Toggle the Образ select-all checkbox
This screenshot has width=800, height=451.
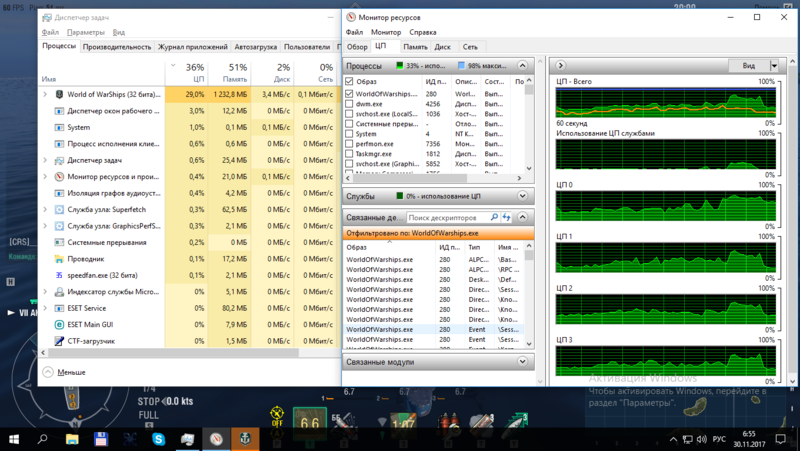point(349,81)
